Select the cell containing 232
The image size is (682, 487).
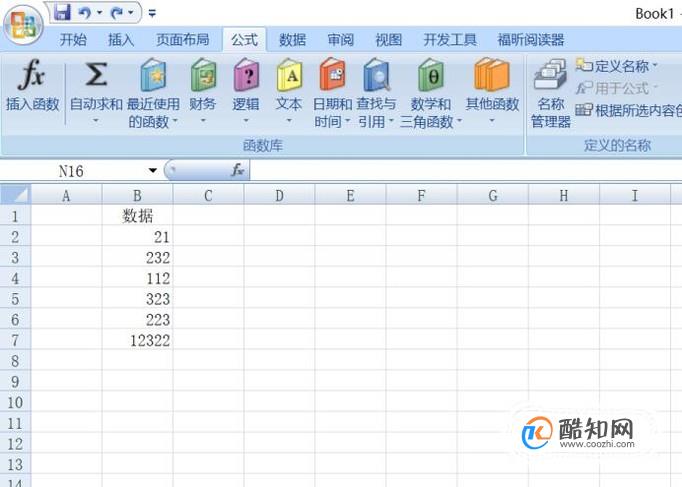pyautogui.click(x=137, y=257)
